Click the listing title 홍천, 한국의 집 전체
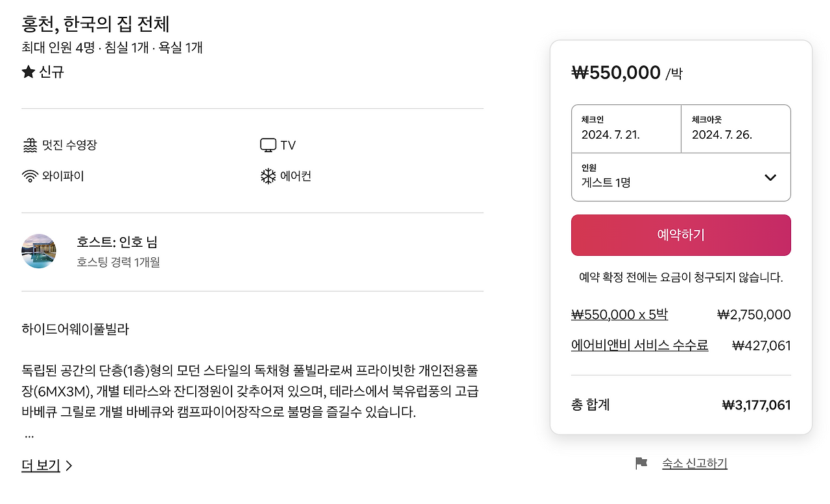Viewport: 830px width, 504px height. click(x=95, y=24)
